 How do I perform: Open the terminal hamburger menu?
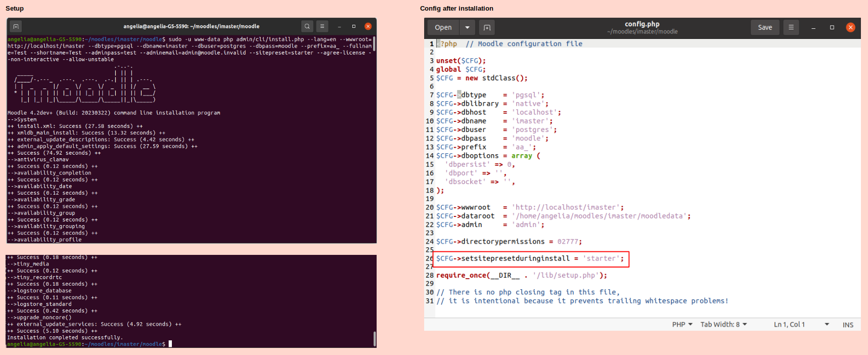pyautogui.click(x=322, y=26)
